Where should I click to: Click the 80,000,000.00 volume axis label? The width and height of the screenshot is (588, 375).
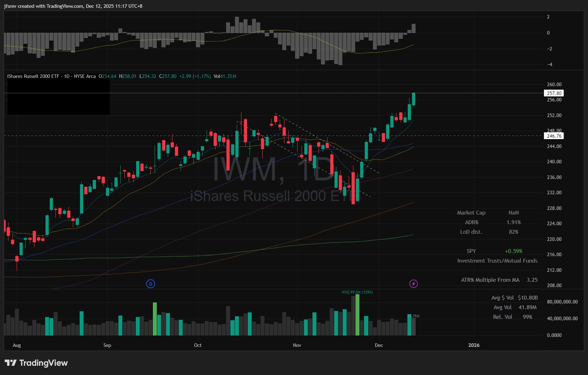tap(562, 302)
